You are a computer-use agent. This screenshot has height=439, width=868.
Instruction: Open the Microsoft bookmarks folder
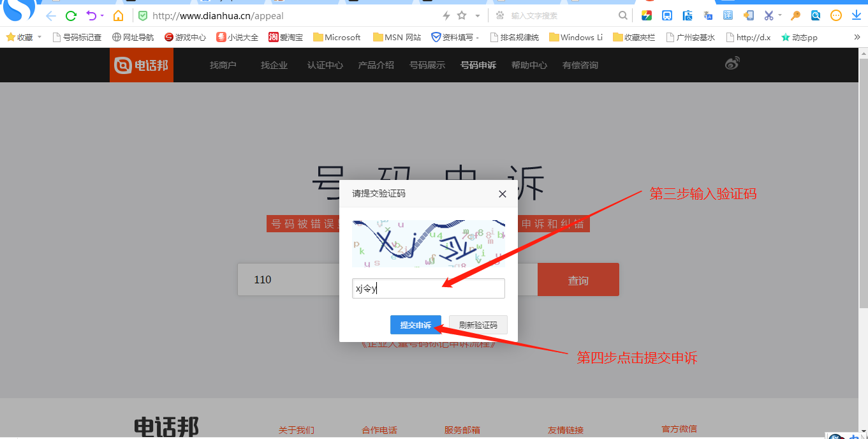[337, 38]
